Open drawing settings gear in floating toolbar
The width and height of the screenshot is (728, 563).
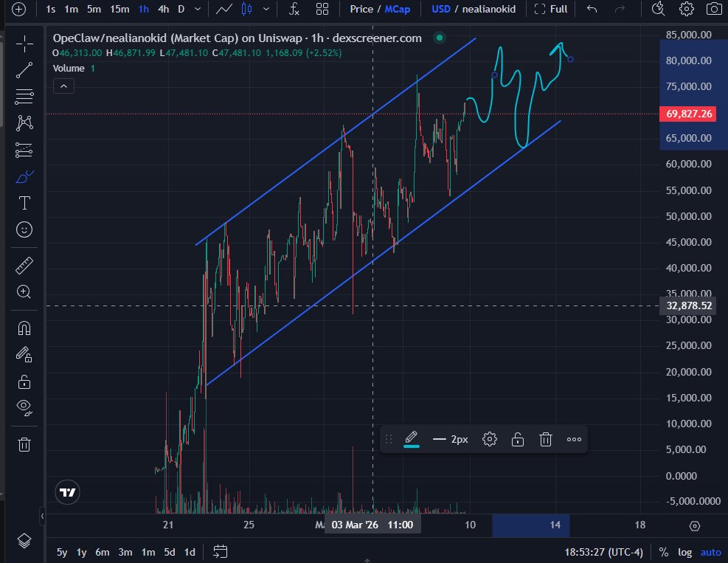(489, 439)
